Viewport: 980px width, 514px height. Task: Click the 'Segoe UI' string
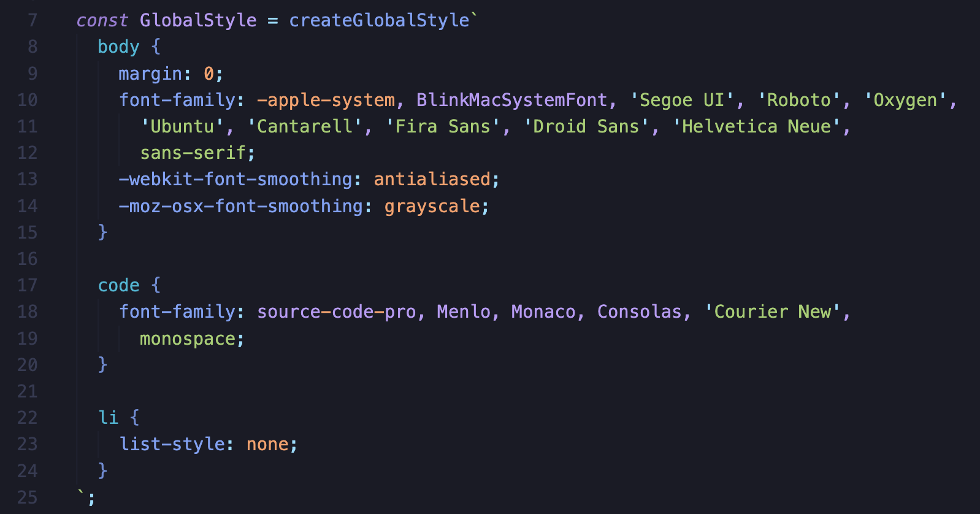point(682,100)
